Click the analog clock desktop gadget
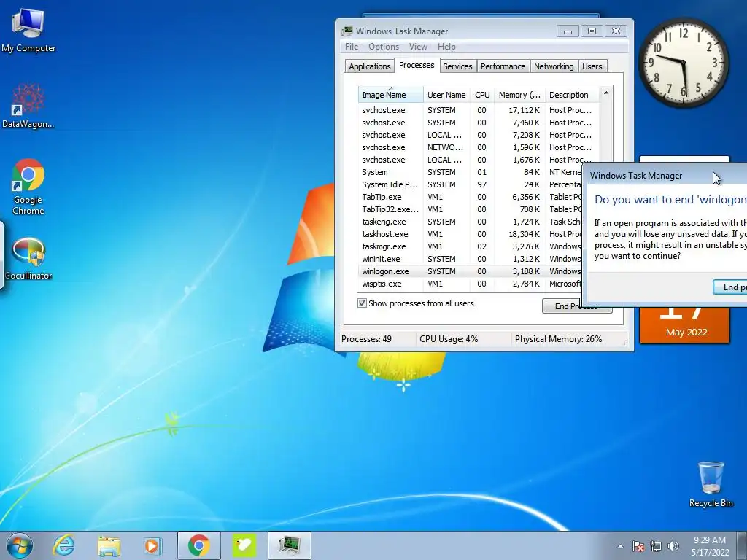 683,63
